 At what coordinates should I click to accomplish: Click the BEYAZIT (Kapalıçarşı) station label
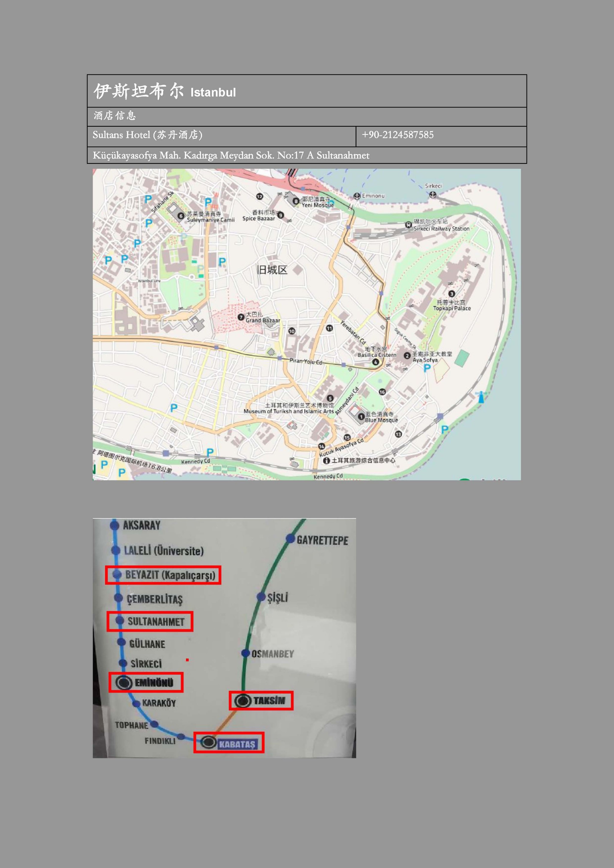pyautogui.click(x=170, y=575)
